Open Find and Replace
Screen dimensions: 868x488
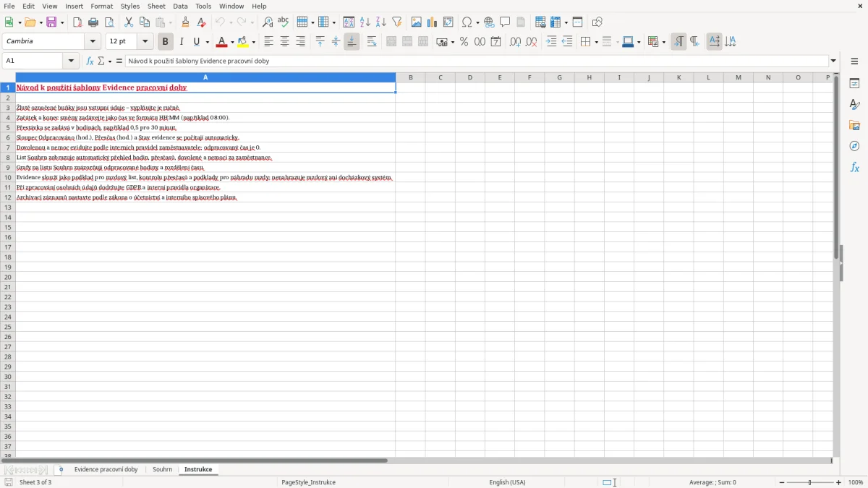click(x=268, y=22)
